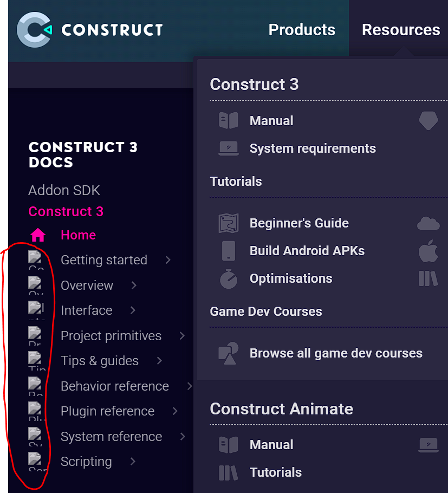Expand the Plugin reference chevron
The image size is (448, 493).
175,411
